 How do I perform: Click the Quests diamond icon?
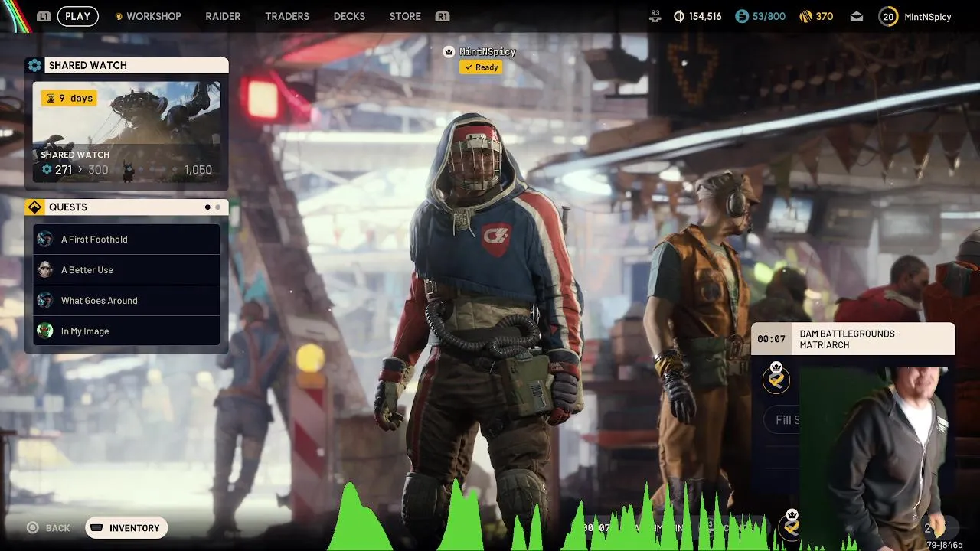coord(34,207)
